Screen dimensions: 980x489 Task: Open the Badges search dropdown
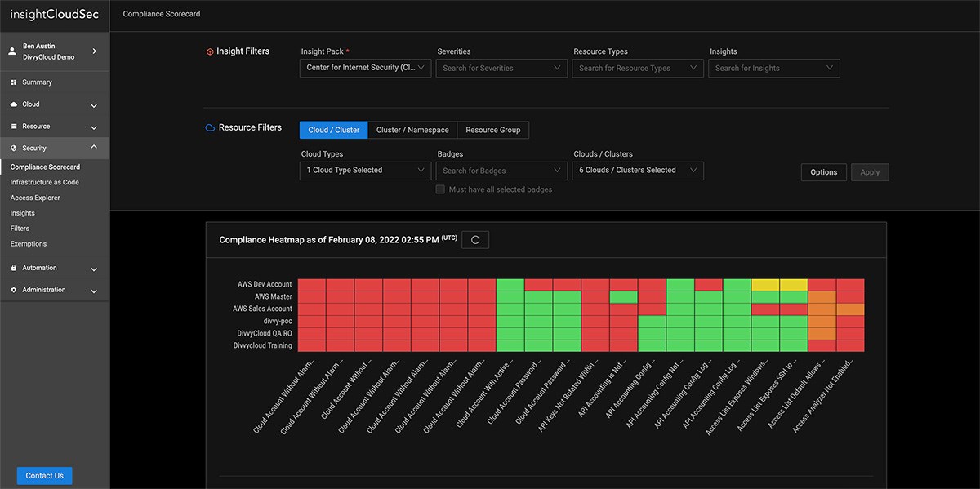pyautogui.click(x=501, y=171)
